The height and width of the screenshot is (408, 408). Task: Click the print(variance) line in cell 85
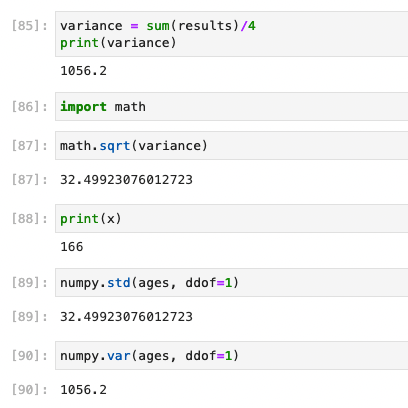pyautogui.click(x=118, y=43)
